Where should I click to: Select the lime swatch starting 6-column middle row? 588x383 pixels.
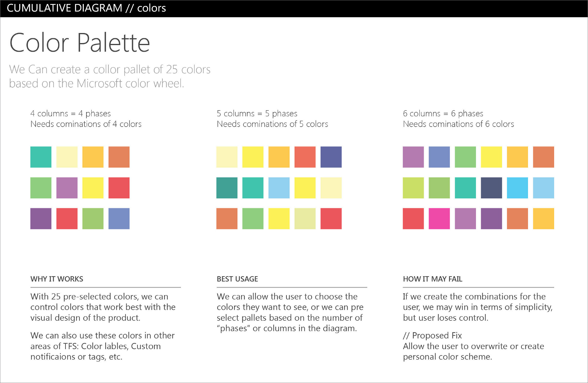413,188
